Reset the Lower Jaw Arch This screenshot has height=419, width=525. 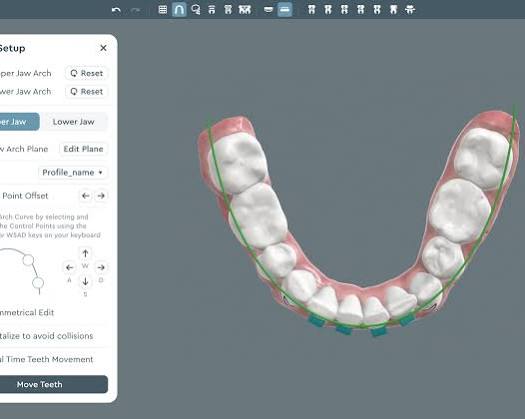click(87, 91)
